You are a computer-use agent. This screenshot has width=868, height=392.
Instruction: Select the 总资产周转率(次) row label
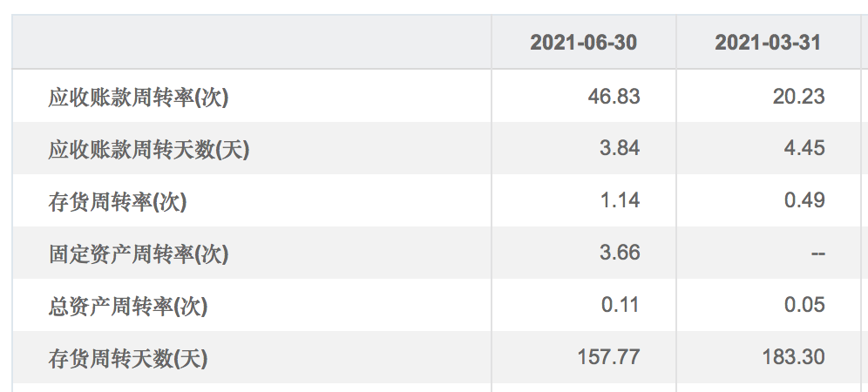tap(128, 306)
